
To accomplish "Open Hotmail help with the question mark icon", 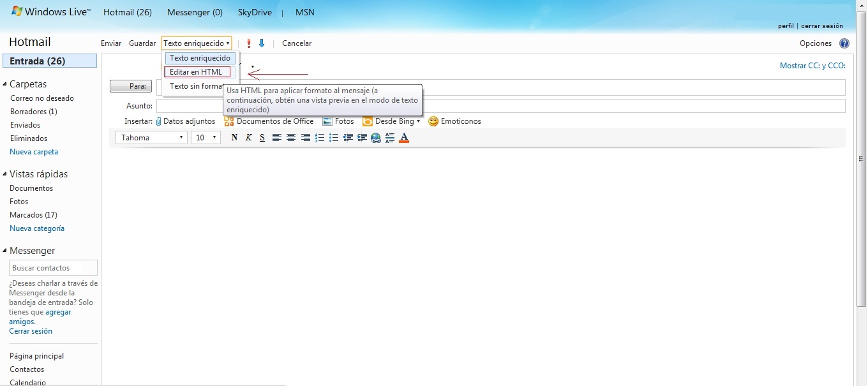I will coord(844,43).
